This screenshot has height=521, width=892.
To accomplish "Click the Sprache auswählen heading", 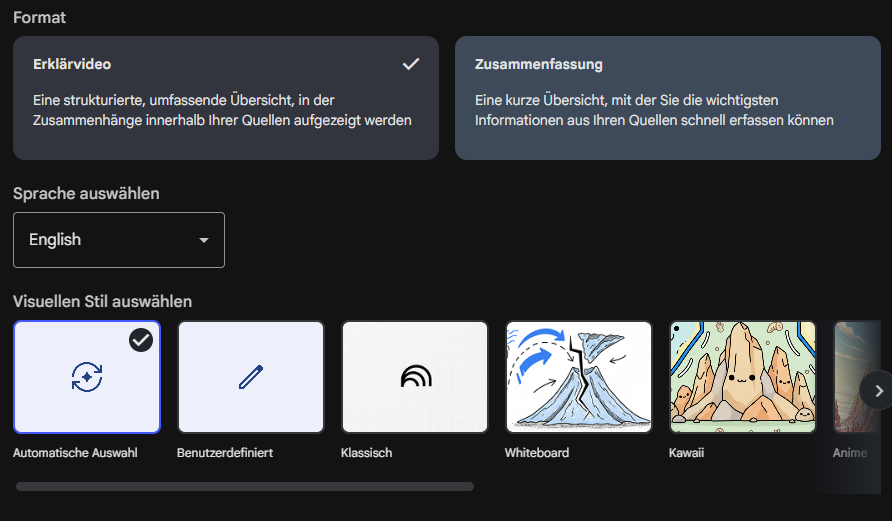I will pos(86,193).
